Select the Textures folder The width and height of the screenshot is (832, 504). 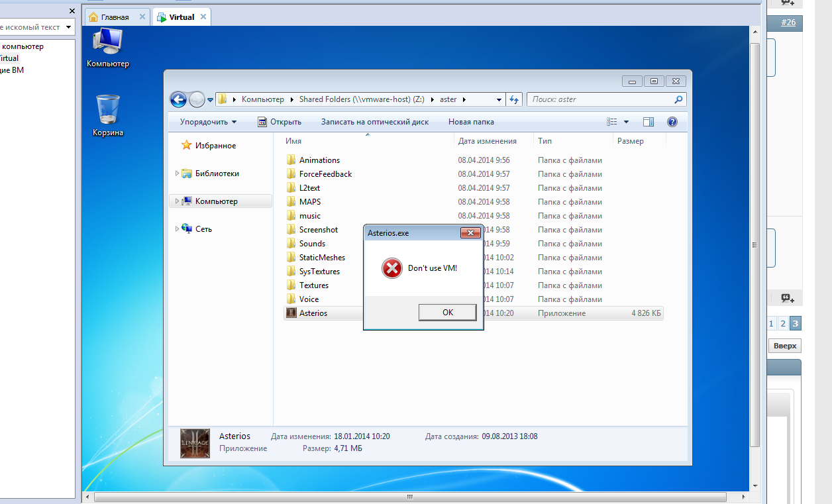point(313,285)
